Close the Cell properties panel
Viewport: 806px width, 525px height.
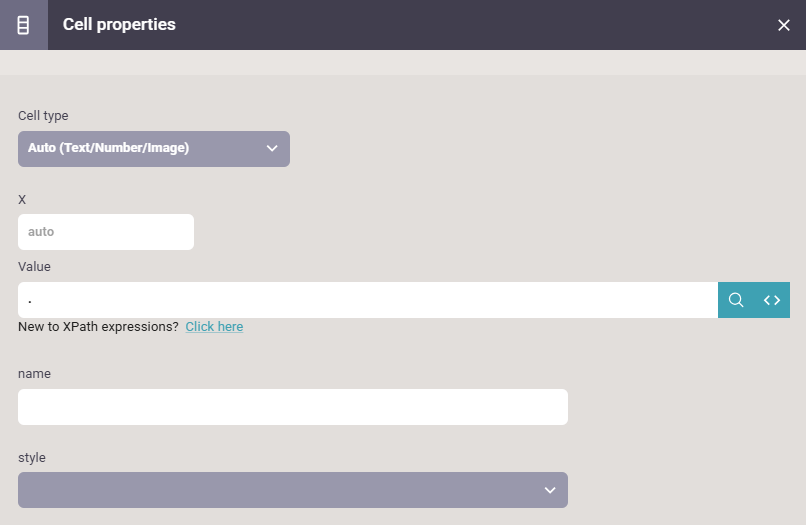[x=784, y=25]
